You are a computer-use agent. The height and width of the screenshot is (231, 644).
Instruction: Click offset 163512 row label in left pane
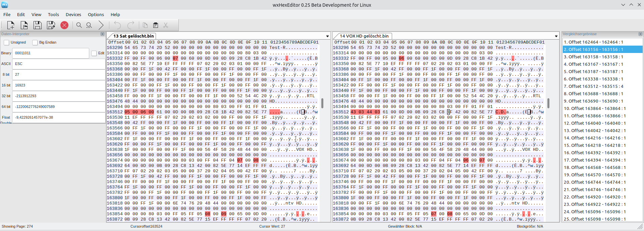coord(115,112)
